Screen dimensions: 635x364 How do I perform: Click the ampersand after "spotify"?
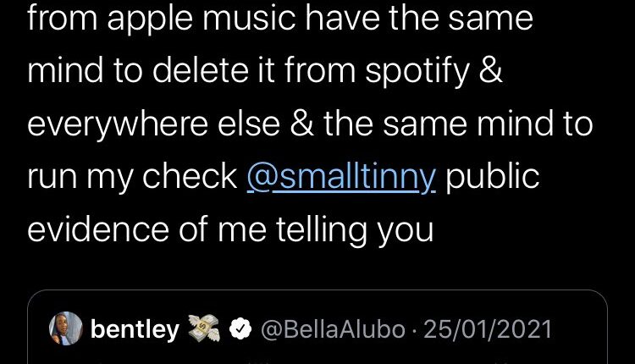491,71
